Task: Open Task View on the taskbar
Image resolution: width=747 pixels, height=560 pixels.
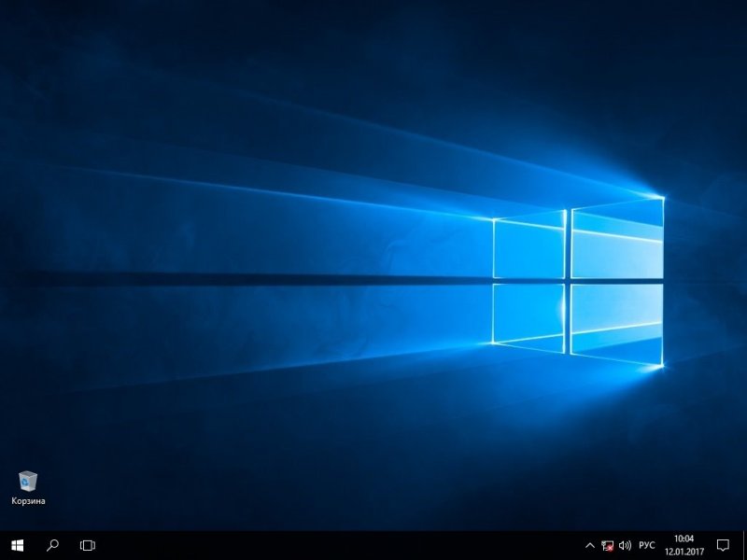Action: pos(88,545)
